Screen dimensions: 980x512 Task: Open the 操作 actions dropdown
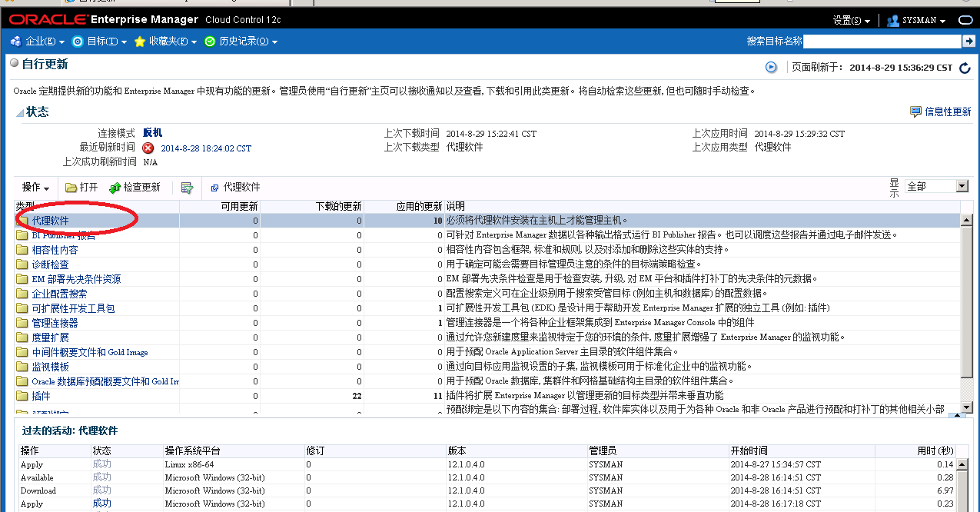tap(35, 187)
